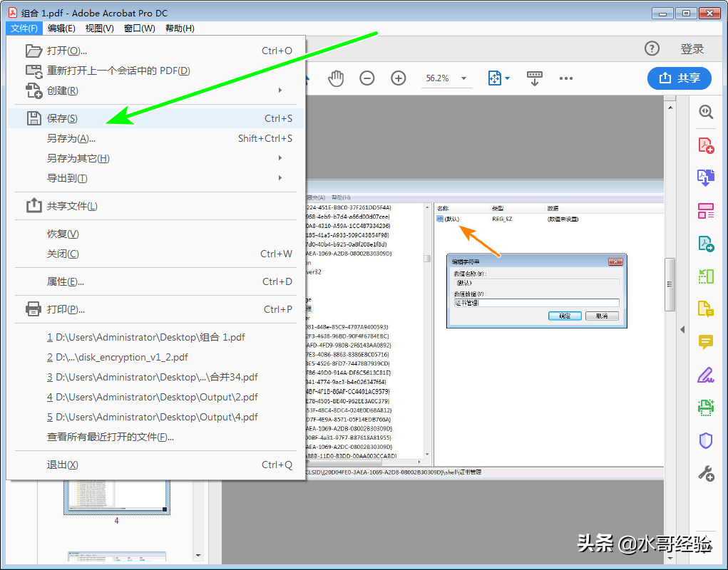728x570 pixels.
Task: Select the Hand pan tool
Action: click(x=336, y=78)
